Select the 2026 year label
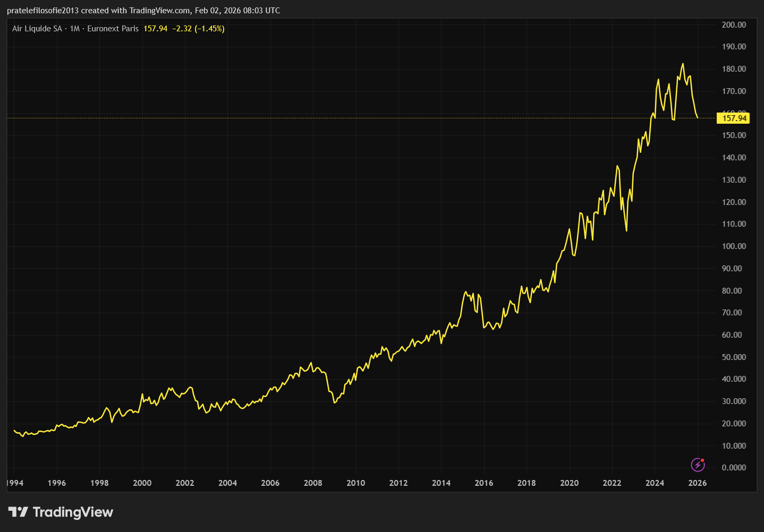This screenshot has width=764, height=532. click(x=698, y=483)
